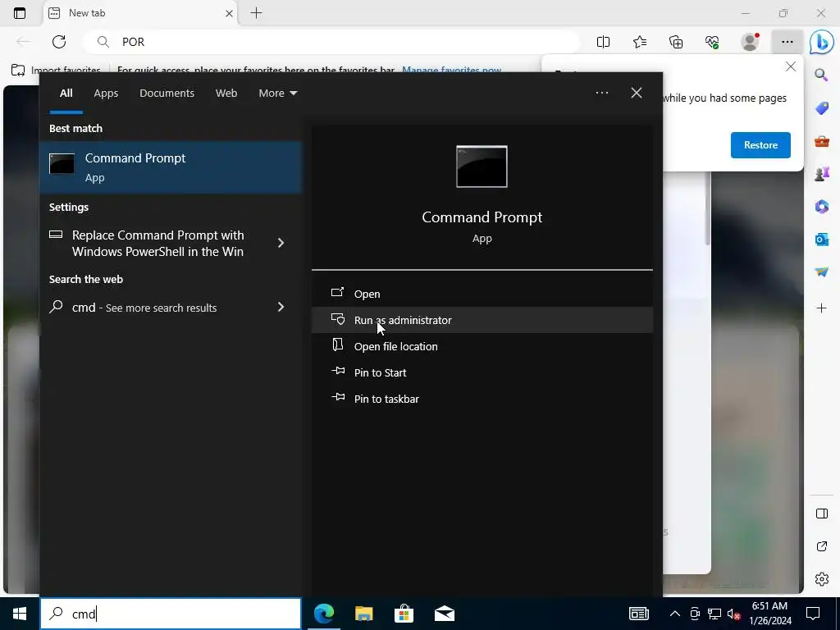The width and height of the screenshot is (840, 630).
Task: Close the Windows search panel
Action: click(637, 93)
